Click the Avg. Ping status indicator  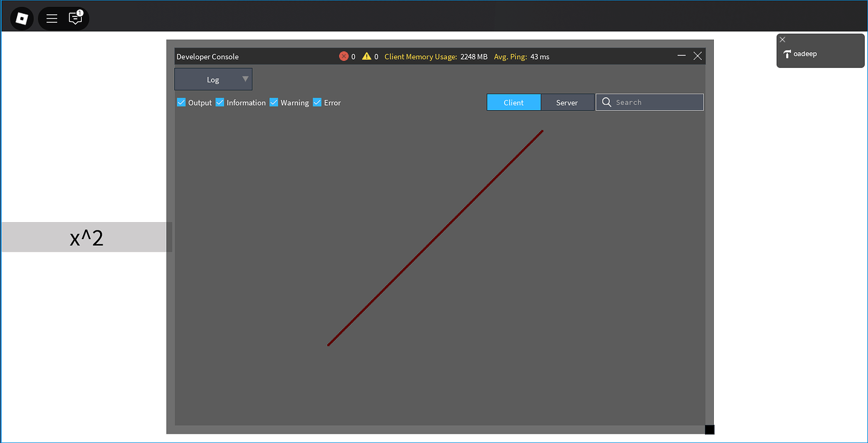[522, 56]
